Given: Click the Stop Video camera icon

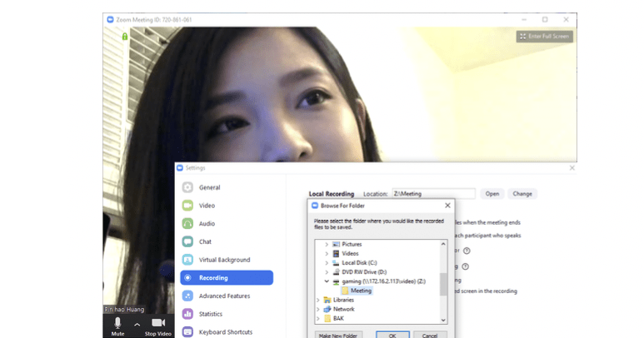Looking at the screenshot, I should [157, 323].
